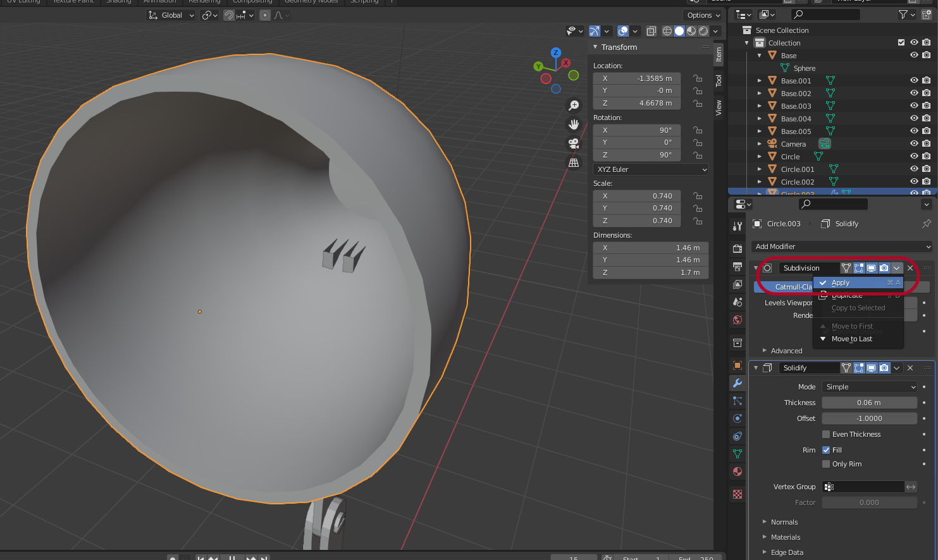Open the Modifier properties blue wrench tab

point(737,383)
